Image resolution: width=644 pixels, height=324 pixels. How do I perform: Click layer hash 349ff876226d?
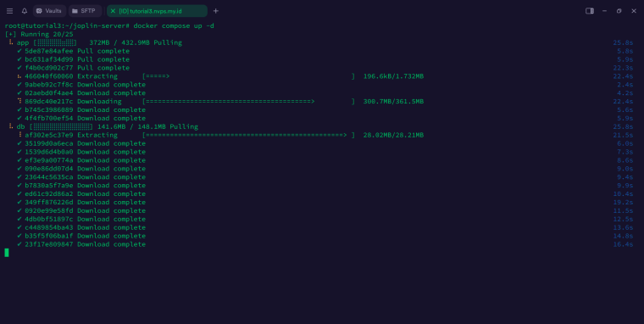click(x=49, y=203)
